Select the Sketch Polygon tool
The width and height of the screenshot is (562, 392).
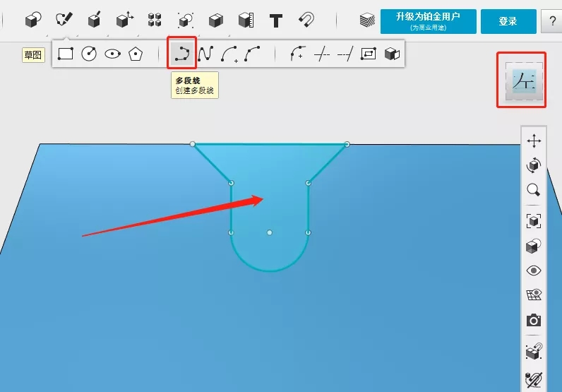point(136,54)
